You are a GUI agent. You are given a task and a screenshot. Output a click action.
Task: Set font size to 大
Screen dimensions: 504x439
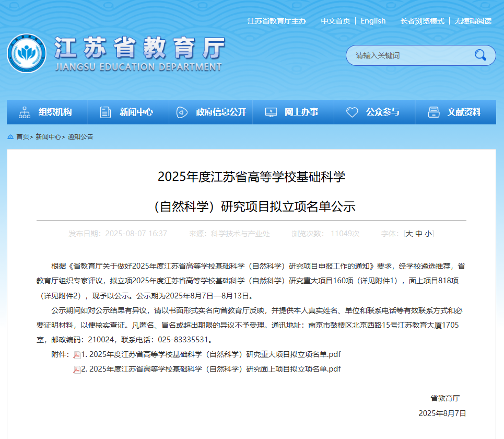(x=409, y=234)
